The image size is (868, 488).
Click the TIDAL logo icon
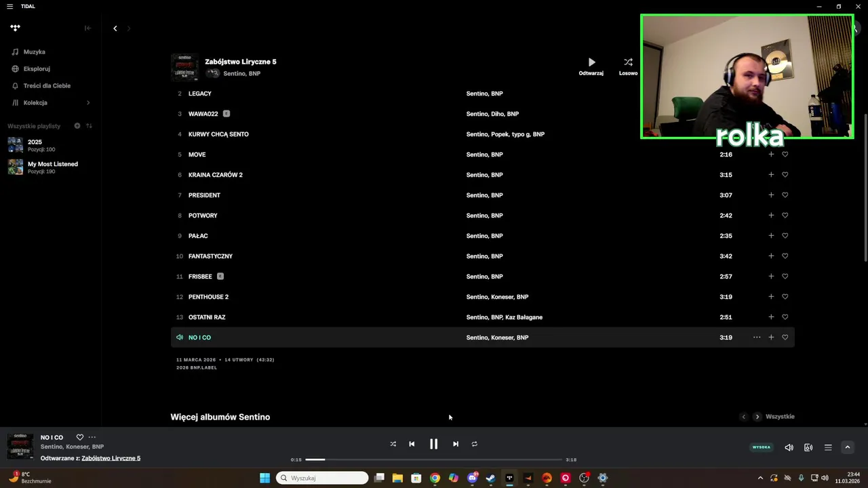15,28
